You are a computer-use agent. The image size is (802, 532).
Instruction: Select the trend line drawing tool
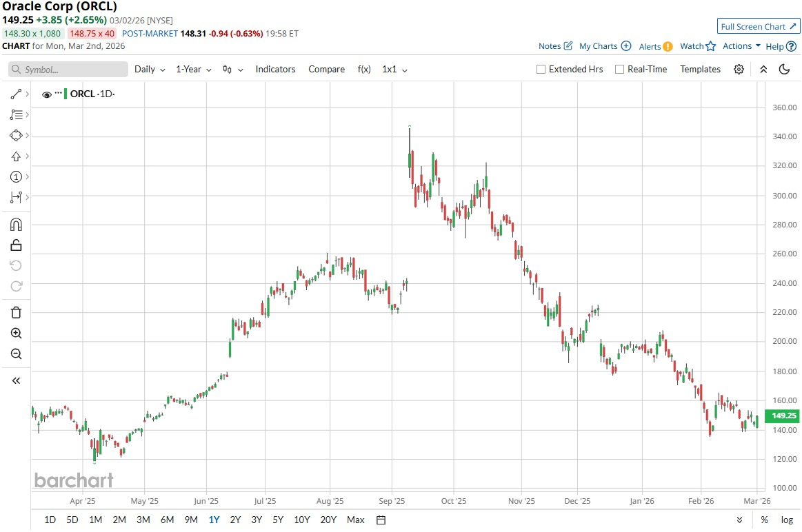point(16,94)
